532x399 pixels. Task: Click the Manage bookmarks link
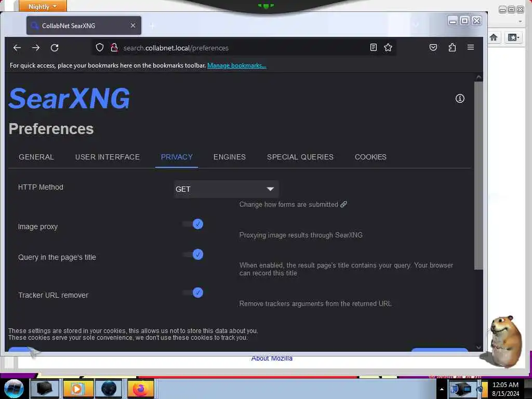236,65
